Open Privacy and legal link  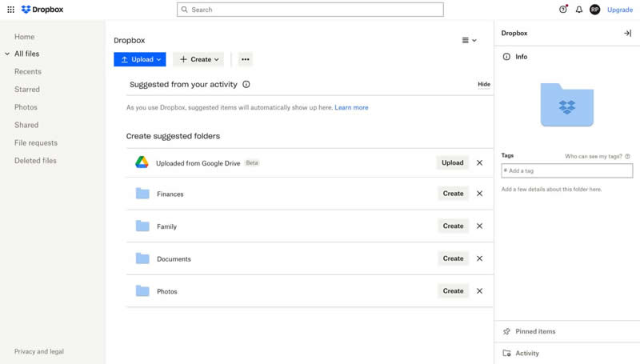pos(39,351)
